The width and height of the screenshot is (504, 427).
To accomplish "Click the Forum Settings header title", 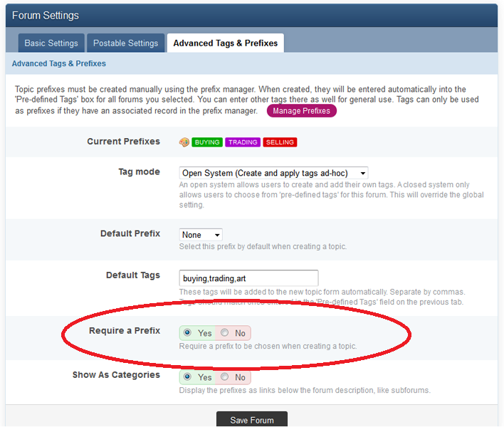I will pyautogui.click(x=46, y=15).
